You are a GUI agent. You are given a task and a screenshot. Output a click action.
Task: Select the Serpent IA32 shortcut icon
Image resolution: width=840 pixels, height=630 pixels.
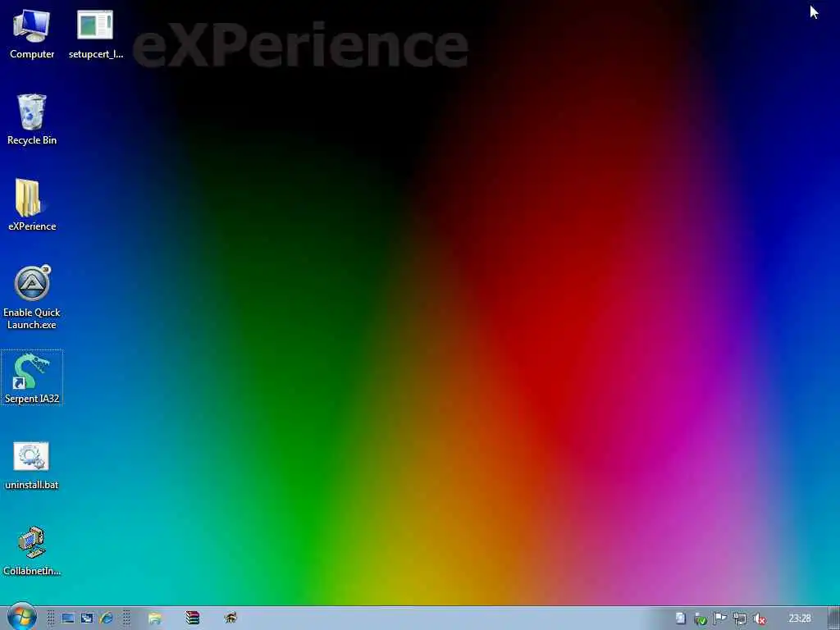[x=32, y=371]
